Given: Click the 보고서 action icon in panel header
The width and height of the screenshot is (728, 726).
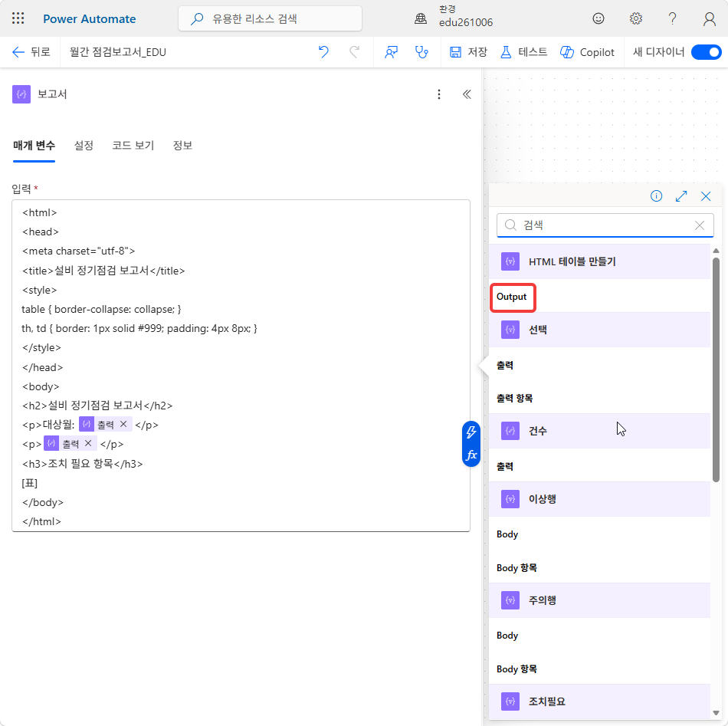Looking at the screenshot, I should 21,94.
